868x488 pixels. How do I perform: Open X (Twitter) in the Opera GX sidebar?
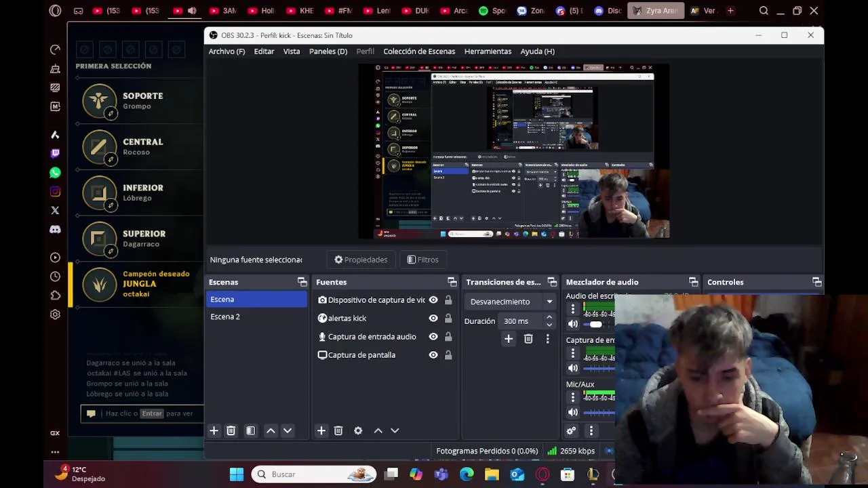coord(55,210)
